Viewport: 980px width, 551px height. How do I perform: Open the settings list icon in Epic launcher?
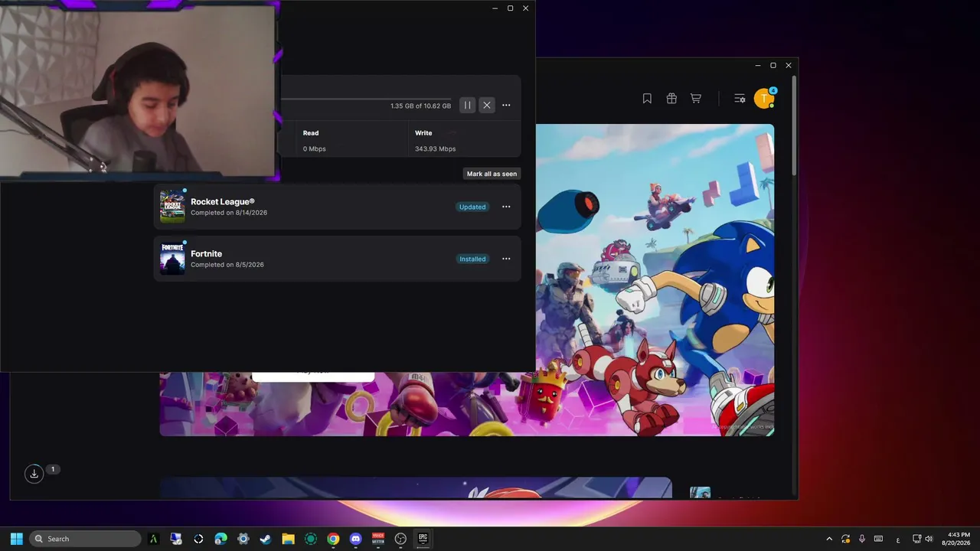(x=740, y=98)
